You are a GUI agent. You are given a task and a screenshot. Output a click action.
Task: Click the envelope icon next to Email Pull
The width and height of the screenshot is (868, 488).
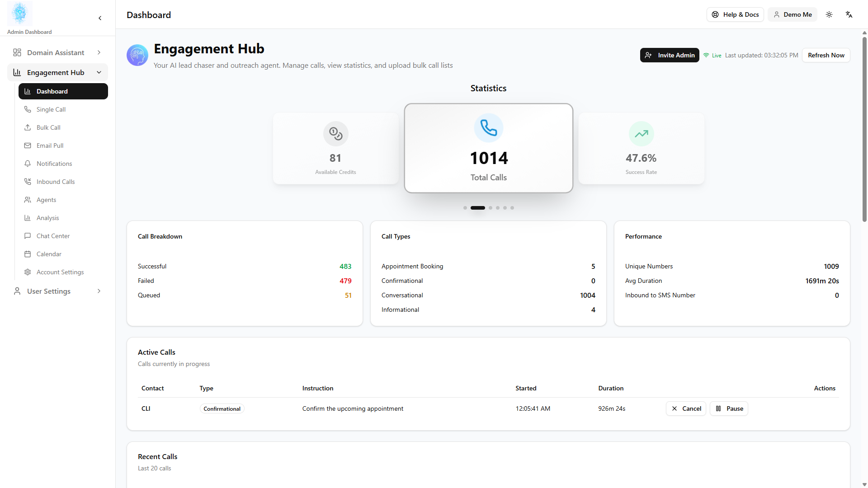click(28, 145)
